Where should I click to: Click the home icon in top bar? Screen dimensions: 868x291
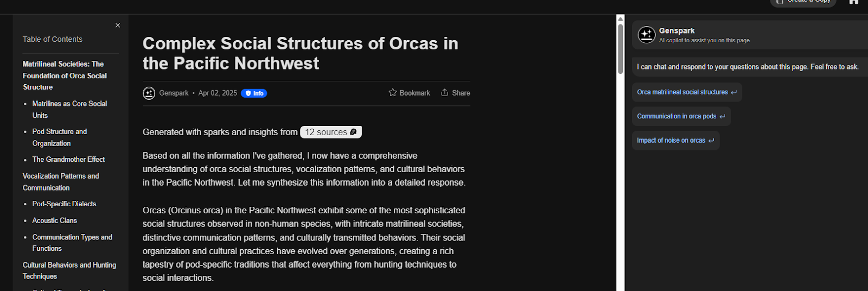tap(853, 2)
